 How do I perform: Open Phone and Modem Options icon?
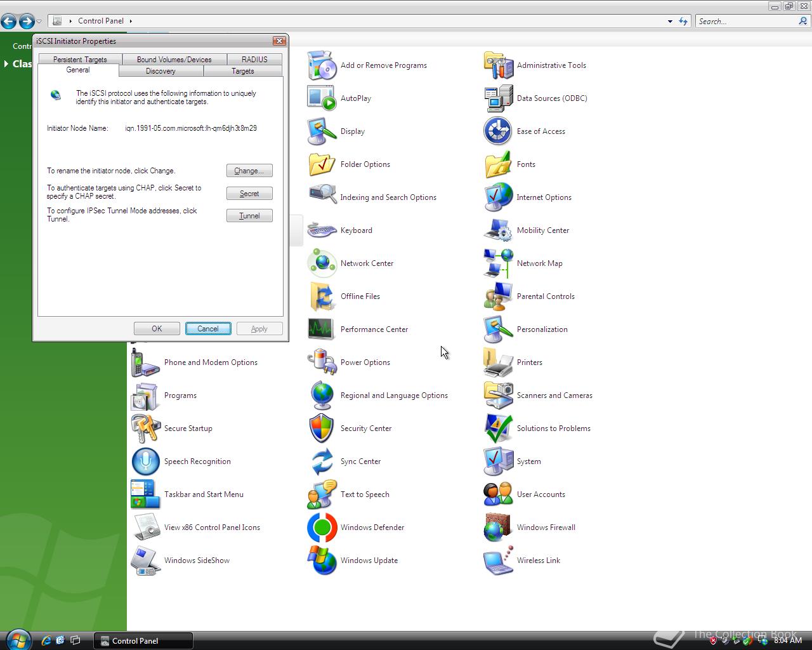(145, 362)
